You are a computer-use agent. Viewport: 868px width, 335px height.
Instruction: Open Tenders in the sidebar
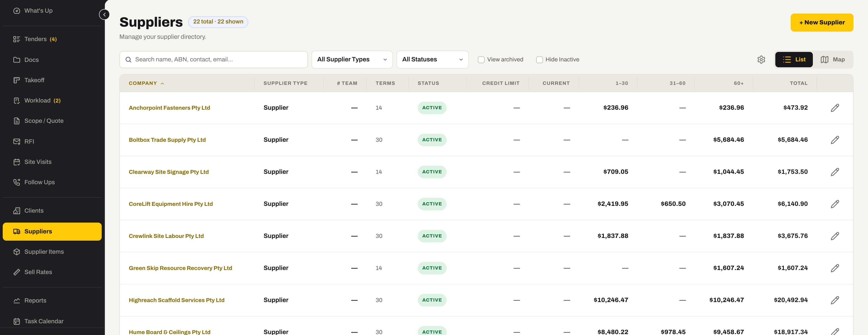(x=52, y=39)
